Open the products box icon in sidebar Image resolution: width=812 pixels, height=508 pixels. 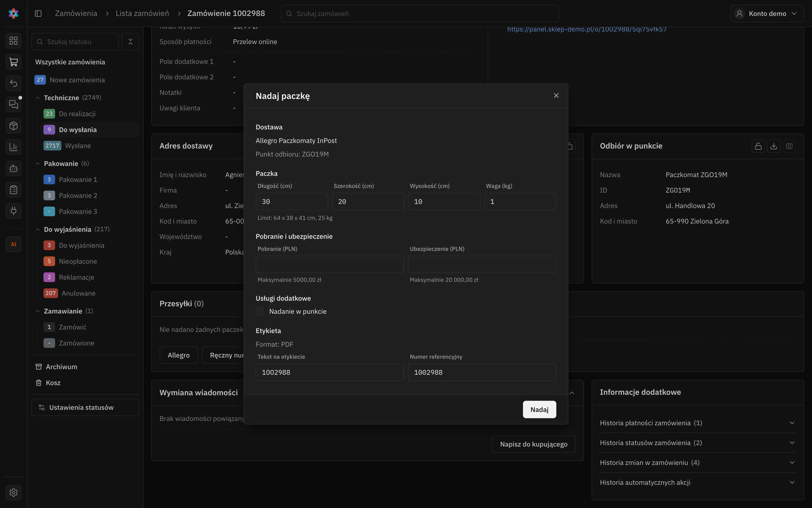[14, 126]
